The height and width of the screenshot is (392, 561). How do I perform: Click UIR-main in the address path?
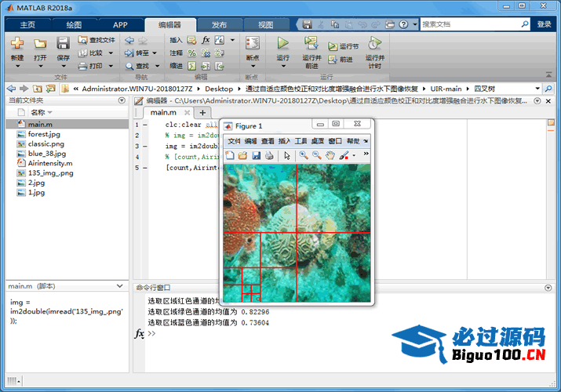(x=446, y=89)
